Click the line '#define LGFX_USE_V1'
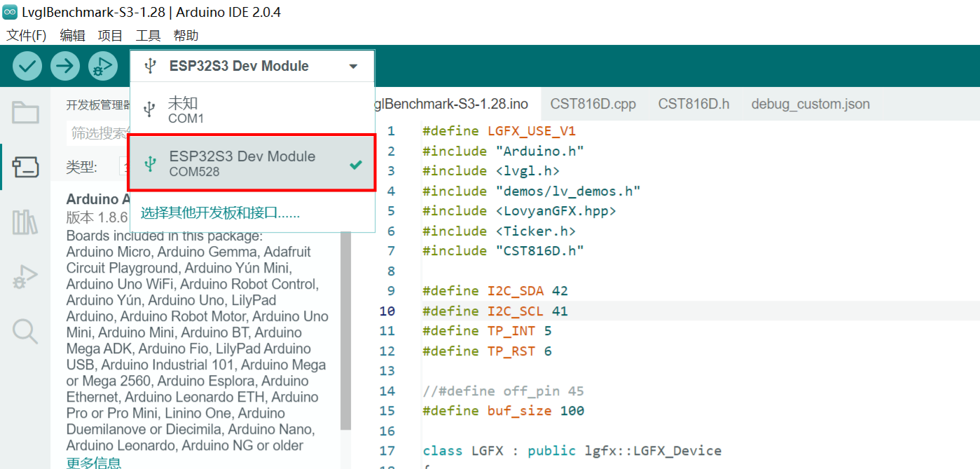 click(x=499, y=131)
